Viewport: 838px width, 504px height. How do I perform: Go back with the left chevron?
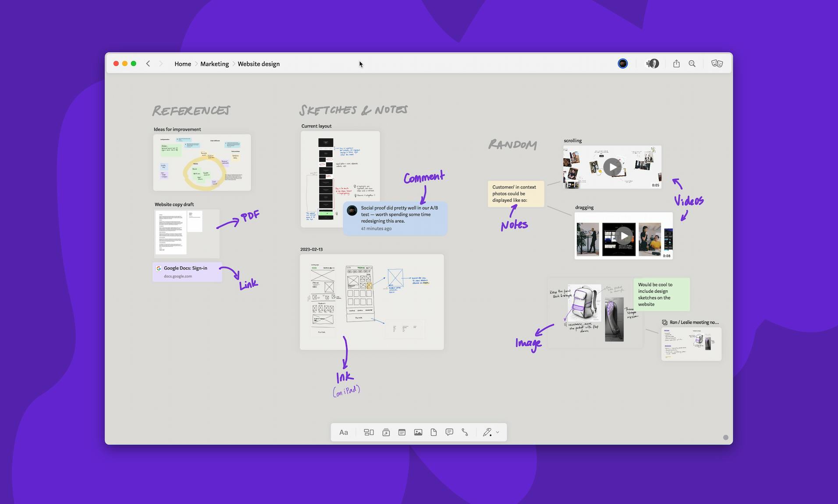(x=148, y=64)
